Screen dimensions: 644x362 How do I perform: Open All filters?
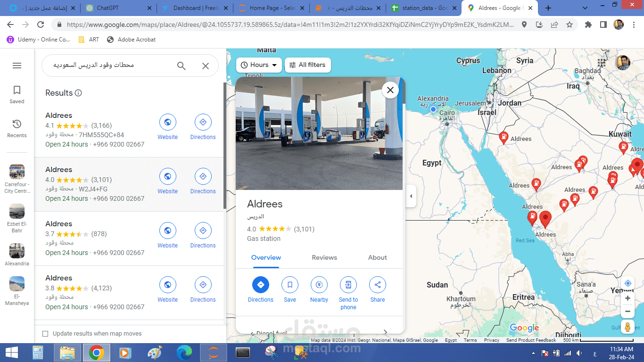click(307, 65)
